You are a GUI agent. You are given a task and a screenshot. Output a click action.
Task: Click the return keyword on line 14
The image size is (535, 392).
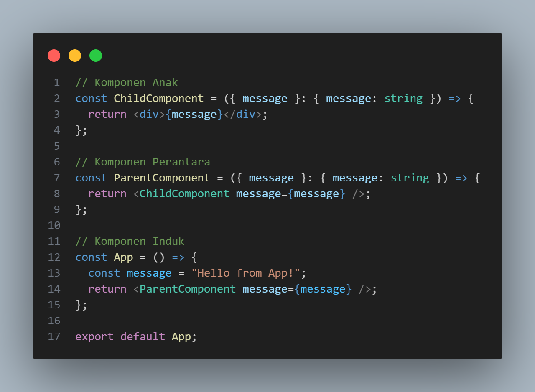coord(107,289)
